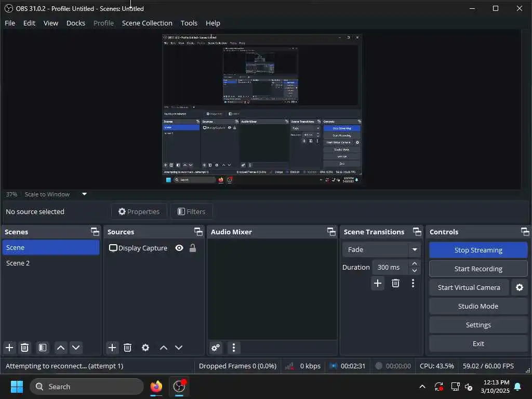Image resolution: width=532 pixels, height=399 pixels.
Task: Click 'Dropped Frames 0 (0.0%)' status text
Action: click(237, 366)
